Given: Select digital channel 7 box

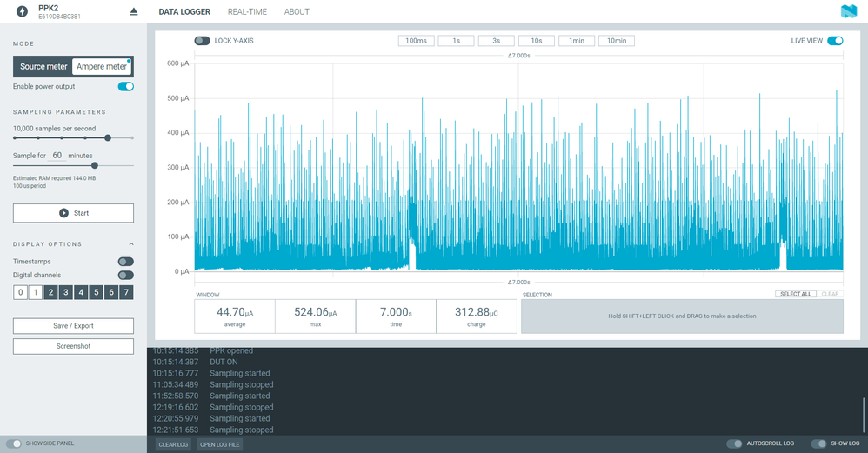Looking at the screenshot, I should (126, 292).
